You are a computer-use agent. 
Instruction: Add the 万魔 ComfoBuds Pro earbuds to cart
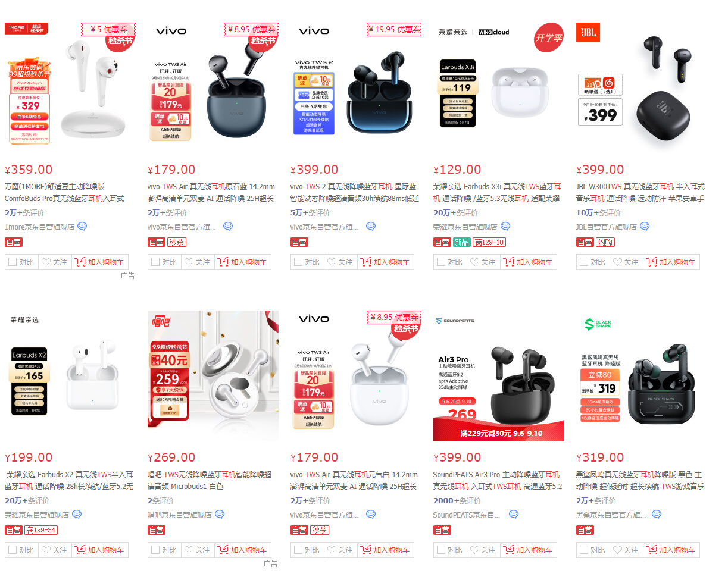(x=100, y=262)
